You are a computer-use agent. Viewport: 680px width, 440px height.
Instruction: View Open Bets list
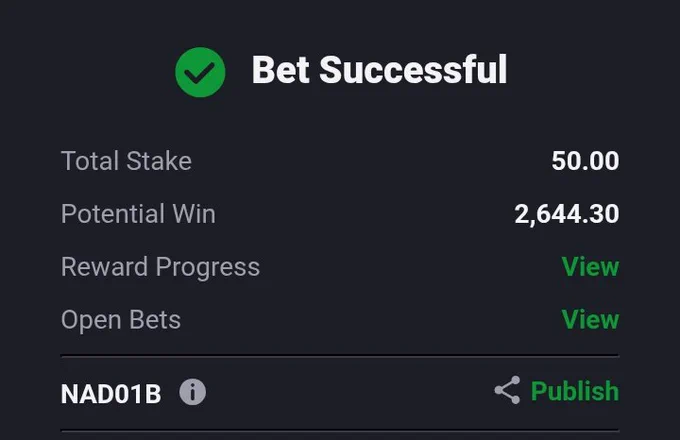tap(590, 319)
